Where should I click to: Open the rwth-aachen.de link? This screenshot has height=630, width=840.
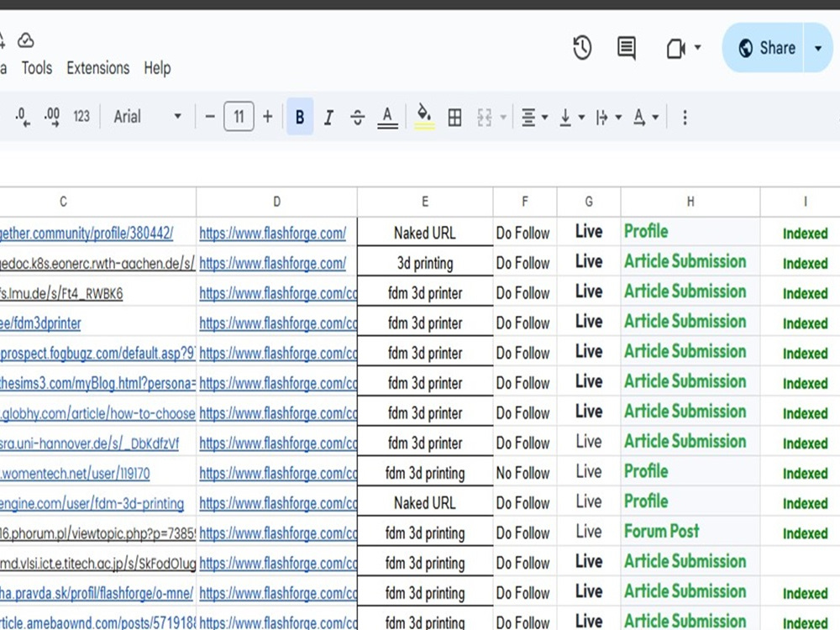(x=97, y=263)
